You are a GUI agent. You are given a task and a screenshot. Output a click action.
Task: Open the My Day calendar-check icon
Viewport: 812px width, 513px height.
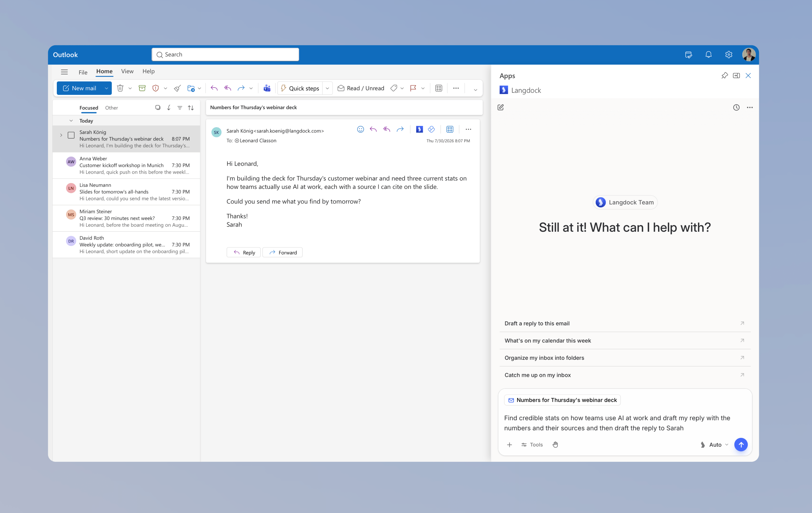click(688, 55)
